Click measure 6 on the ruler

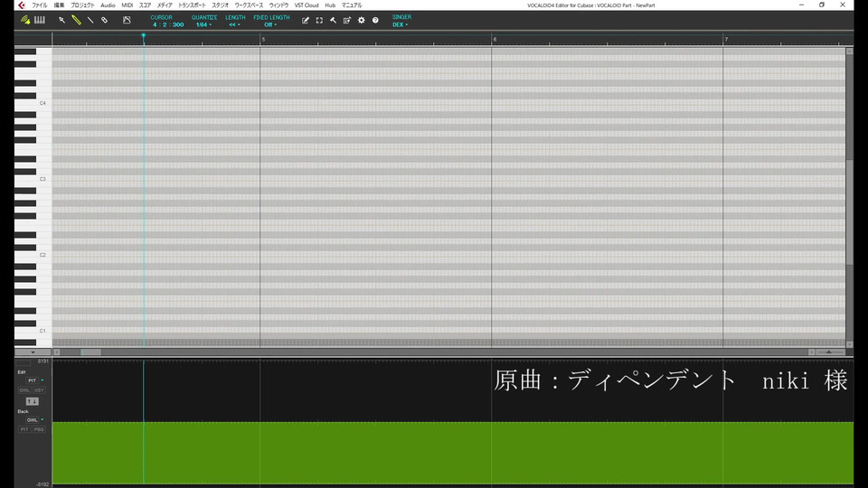tap(495, 39)
